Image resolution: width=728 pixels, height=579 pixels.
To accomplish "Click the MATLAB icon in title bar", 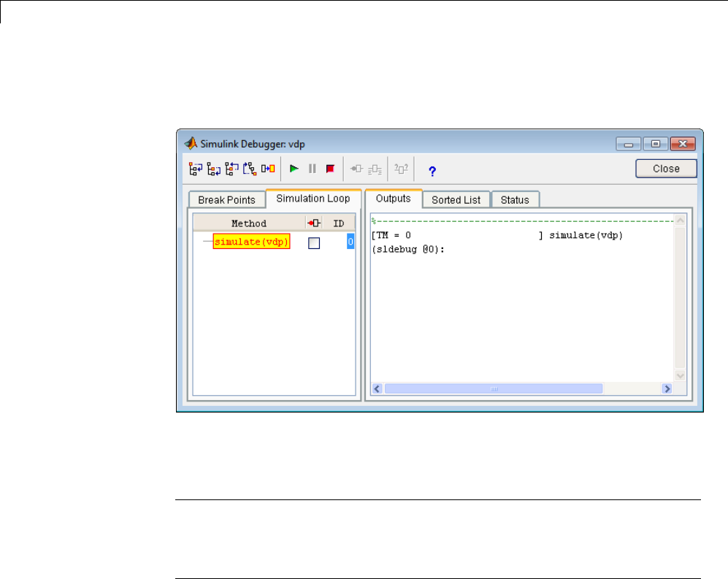I will pyautogui.click(x=191, y=143).
